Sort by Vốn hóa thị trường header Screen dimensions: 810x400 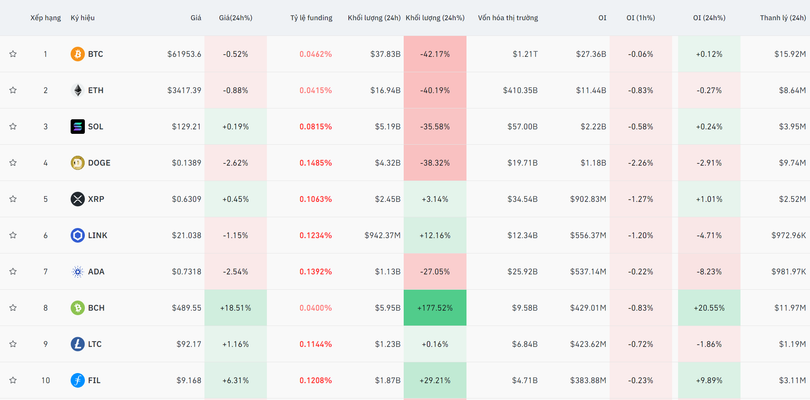coord(507,18)
